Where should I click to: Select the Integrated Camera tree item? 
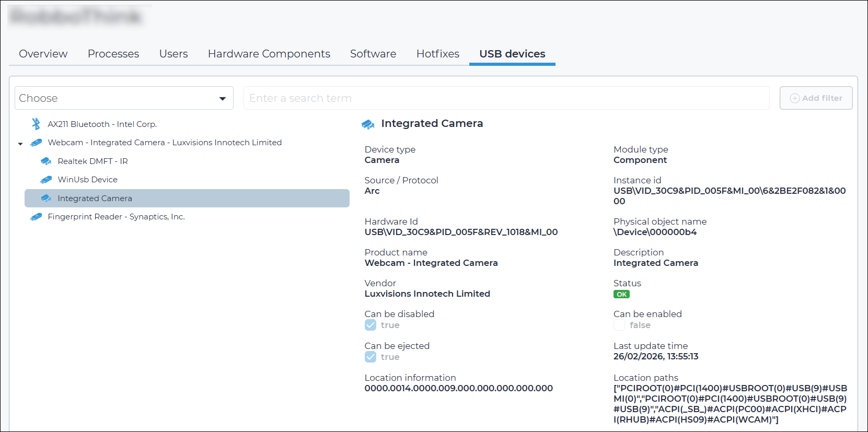tap(187, 199)
